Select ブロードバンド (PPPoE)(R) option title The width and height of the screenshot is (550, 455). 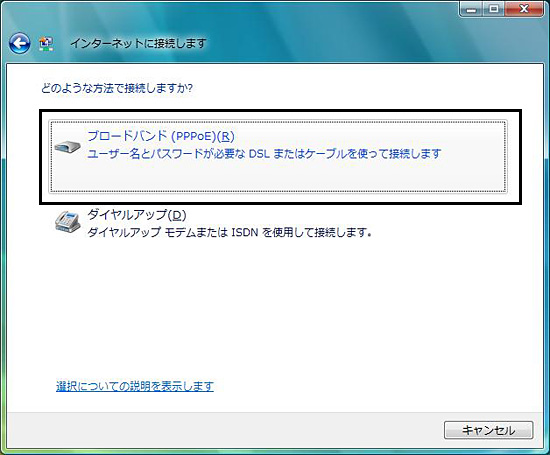pos(161,136)
